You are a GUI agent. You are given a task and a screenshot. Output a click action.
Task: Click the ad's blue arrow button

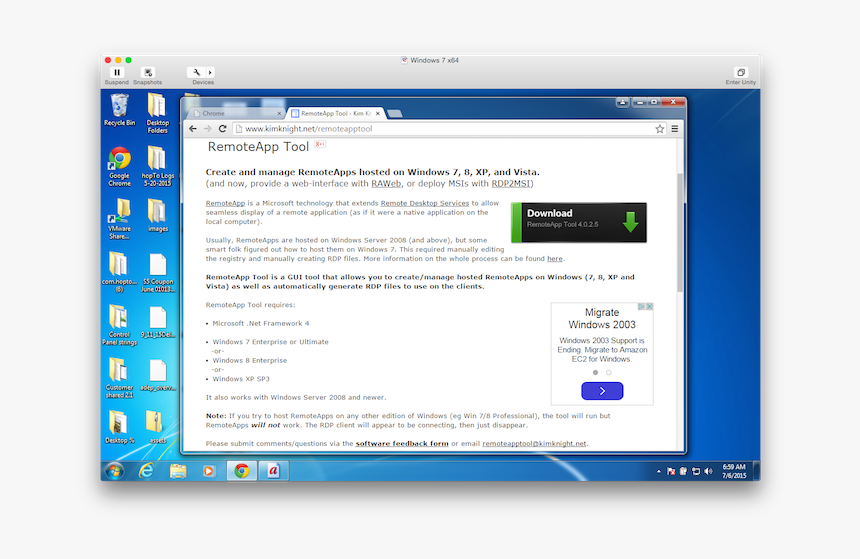point(602,391)
